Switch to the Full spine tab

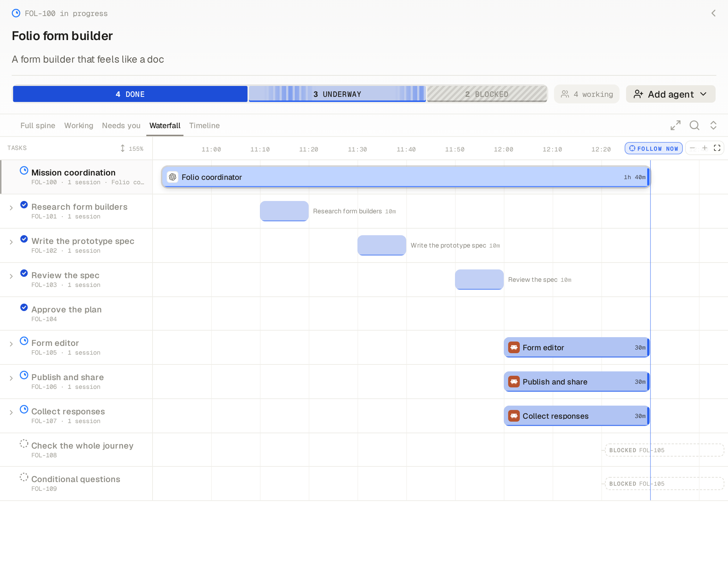(38, 126)
